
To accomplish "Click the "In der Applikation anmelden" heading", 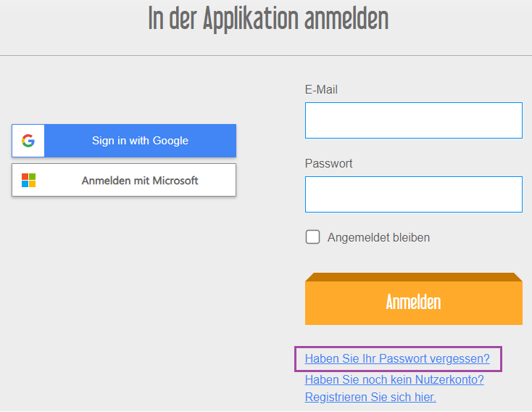I will (x=268, y=19).
